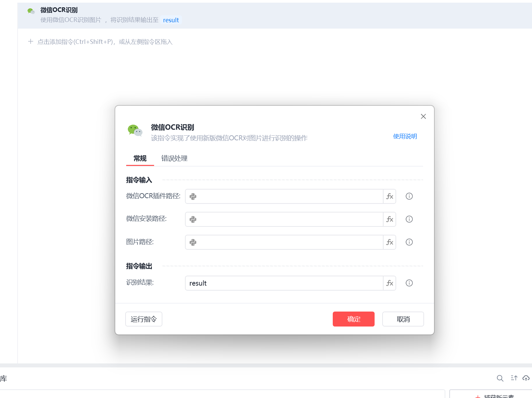
Task: Show info tip for 识别结果
Action: point(409,283)
